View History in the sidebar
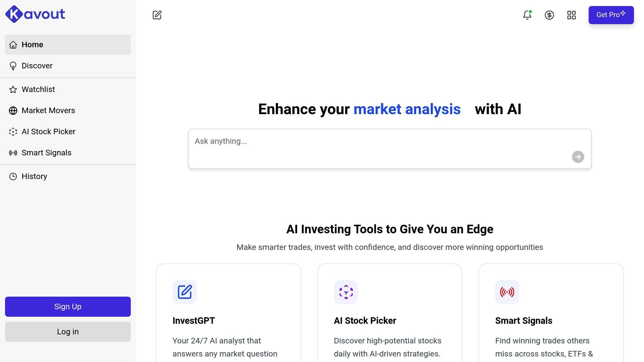644x362 pixels. [68, 176]
